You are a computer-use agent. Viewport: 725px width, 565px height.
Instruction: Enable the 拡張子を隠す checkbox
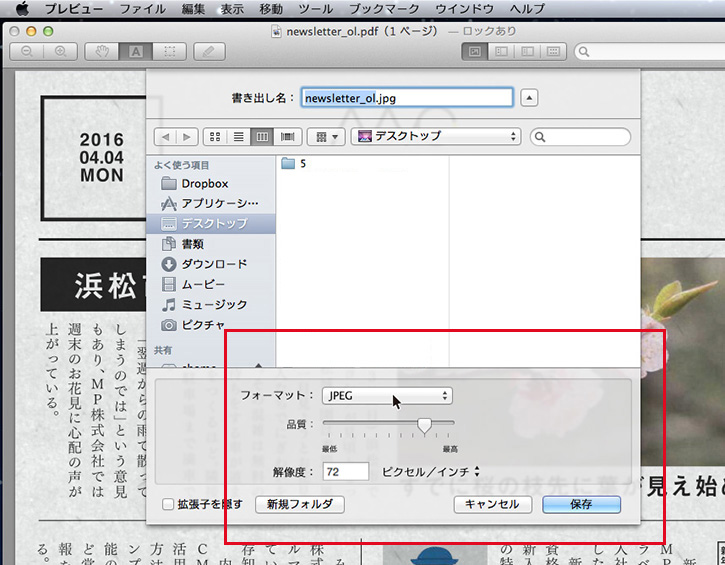tap(168, 505)
